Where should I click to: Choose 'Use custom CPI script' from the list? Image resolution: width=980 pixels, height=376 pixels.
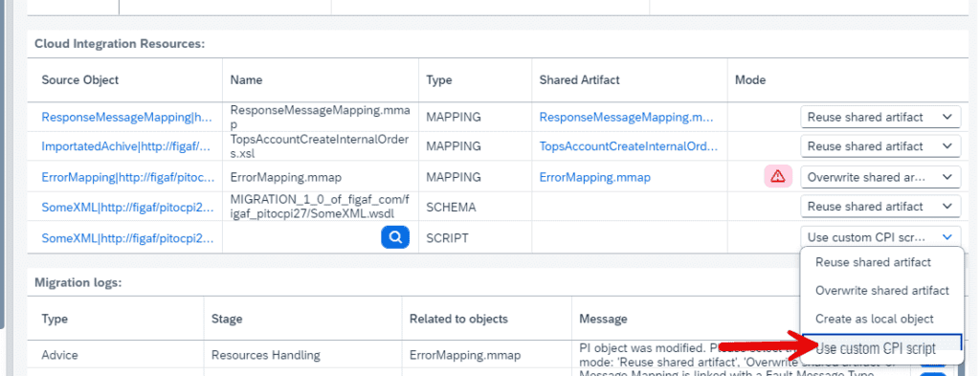[880, 348]
